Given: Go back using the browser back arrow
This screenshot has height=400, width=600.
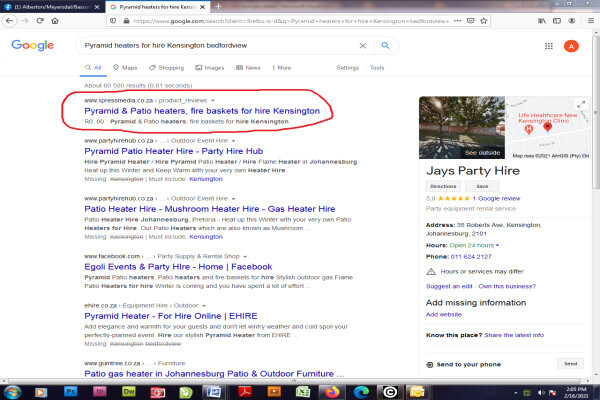Looking at the screenshot, I should [10, 21].
